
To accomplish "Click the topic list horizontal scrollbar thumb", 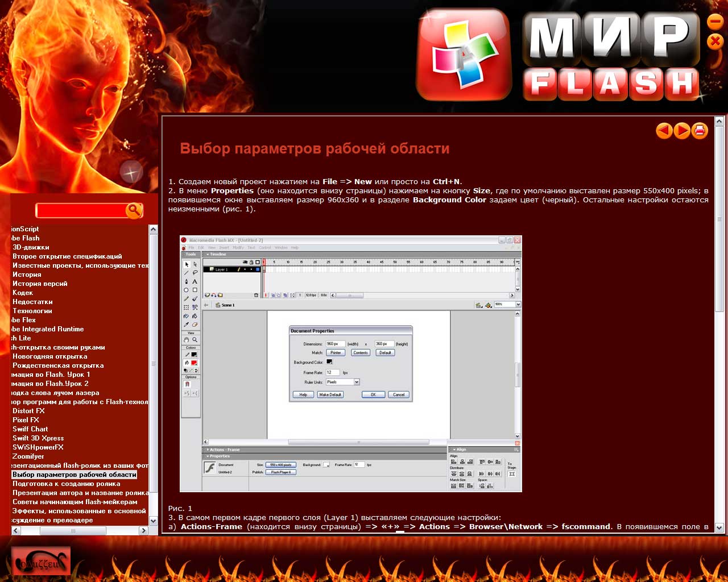I will [73, 530].
